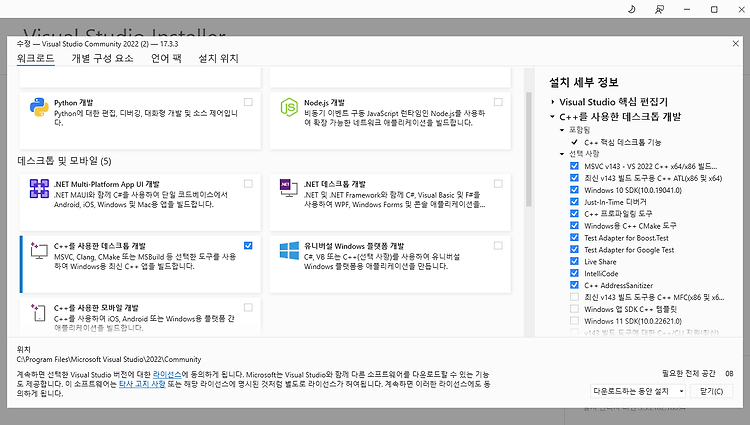The height and width of the screenshot is (425, 750).
Task: Collapse the optional (선택 사항) components group
Action: pyautogui.click(x=562, y=154)
